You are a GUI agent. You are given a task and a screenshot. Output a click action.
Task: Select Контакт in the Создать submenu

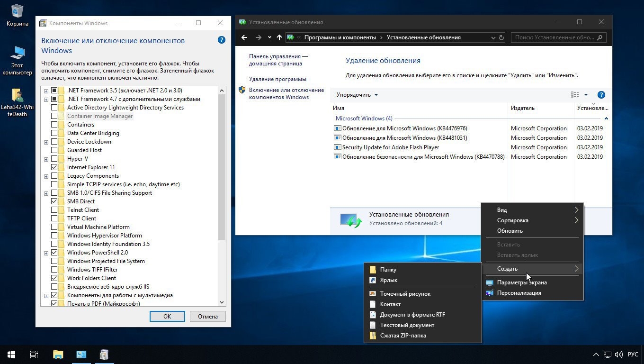(x=423, y=304)
